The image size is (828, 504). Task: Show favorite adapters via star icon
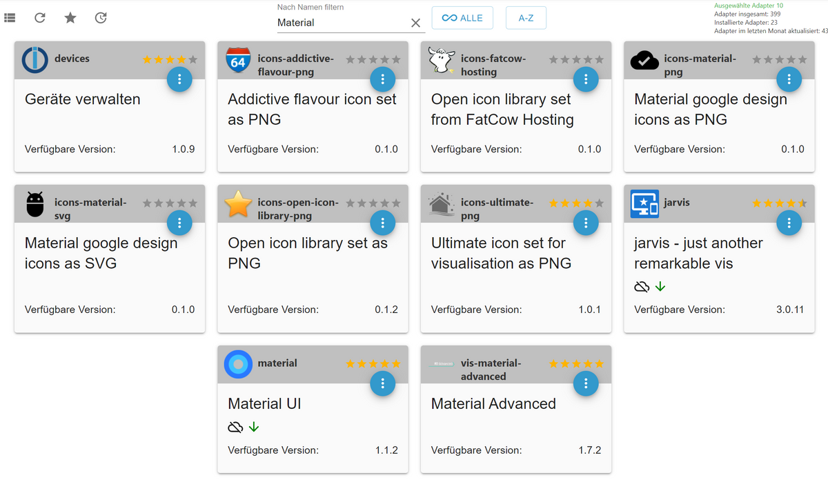tap(70, 18)
